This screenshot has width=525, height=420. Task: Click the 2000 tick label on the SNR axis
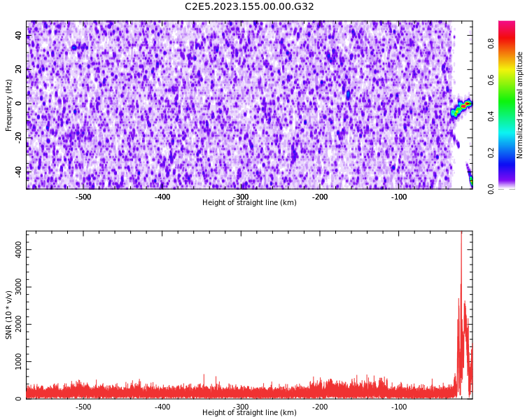pos(19,324)
